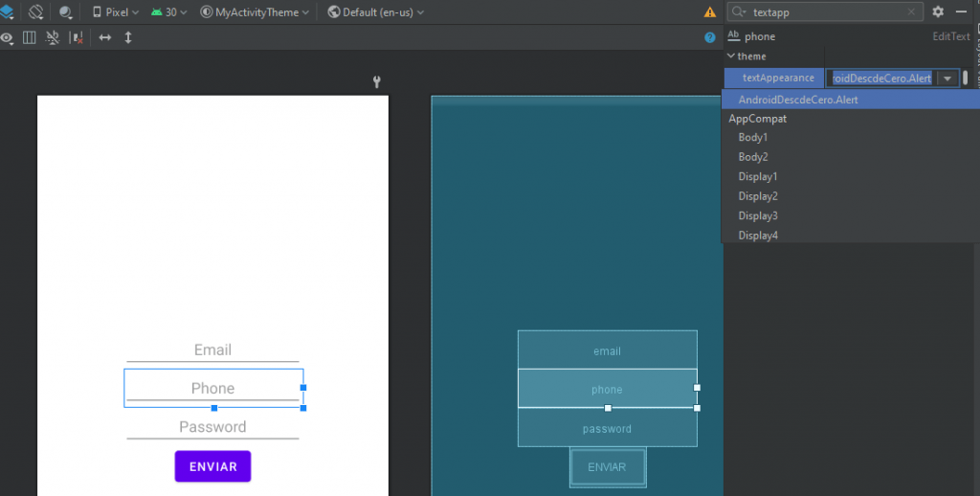The height and width of the screenshot is (496, 980).
Task: Select the Password field in design preview
Action: click(212, 427)
